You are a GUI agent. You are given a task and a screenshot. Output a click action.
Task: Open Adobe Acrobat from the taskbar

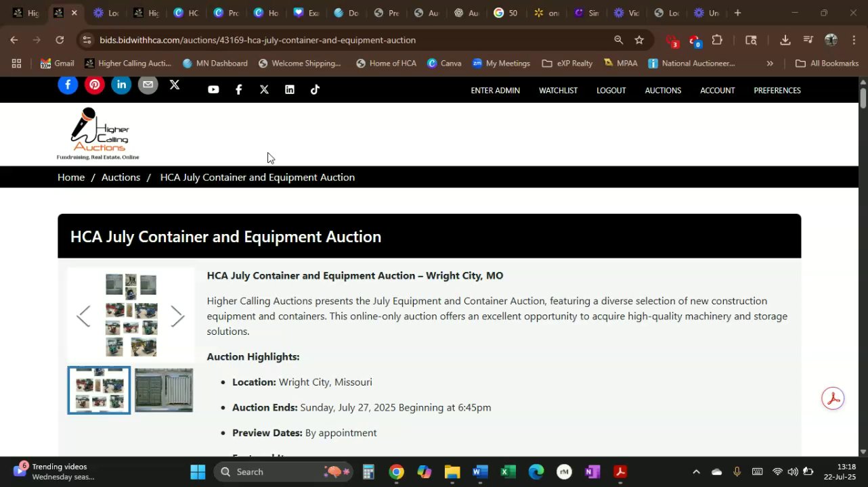[x=620, y=471]
